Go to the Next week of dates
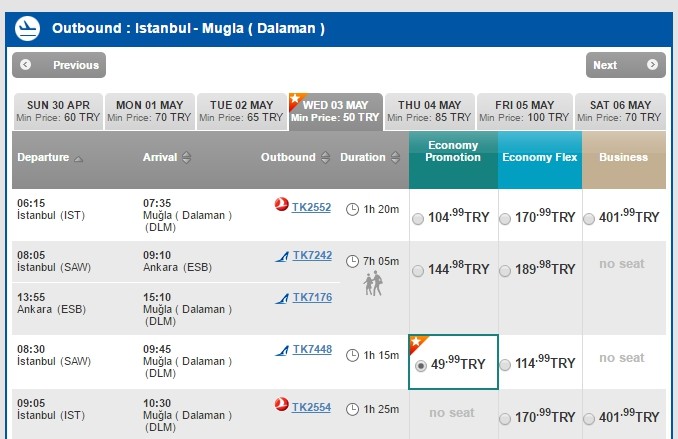The height and width of the screenshot is (439, 678). (625, 65)
